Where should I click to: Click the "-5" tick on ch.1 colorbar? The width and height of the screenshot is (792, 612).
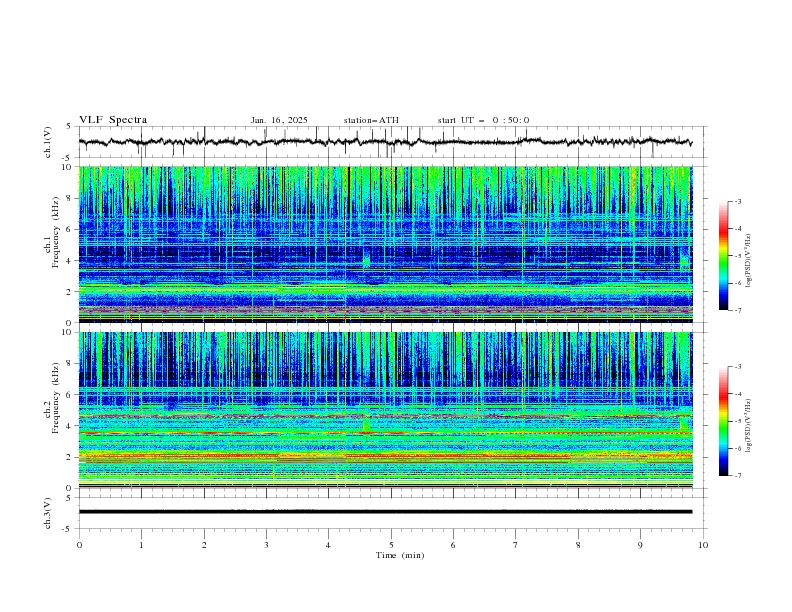pos(737,256)
